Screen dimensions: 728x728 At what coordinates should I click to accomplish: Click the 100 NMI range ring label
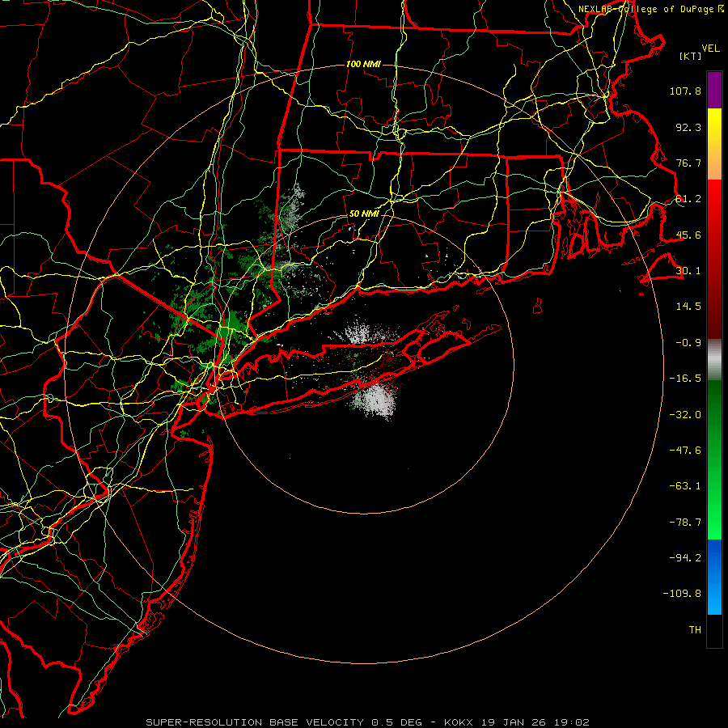(x=363, y=64)
